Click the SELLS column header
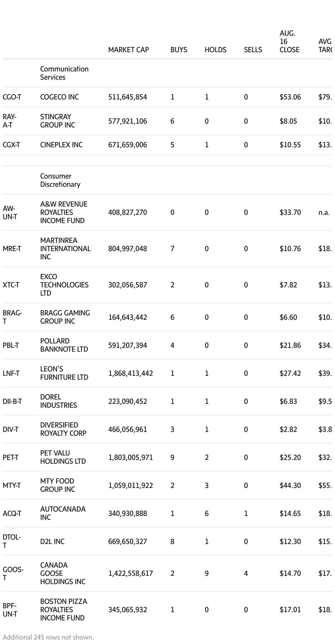 (x=253, y=50)
